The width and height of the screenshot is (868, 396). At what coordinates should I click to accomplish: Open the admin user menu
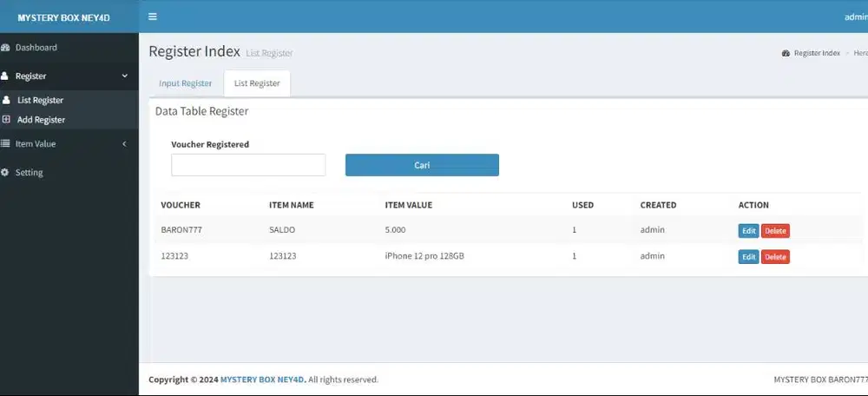click(856, 17)
